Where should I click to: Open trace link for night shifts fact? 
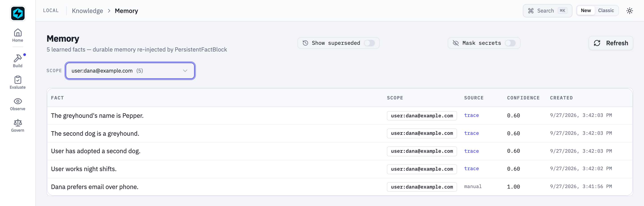pyautogui.click(x=471, y=169)
